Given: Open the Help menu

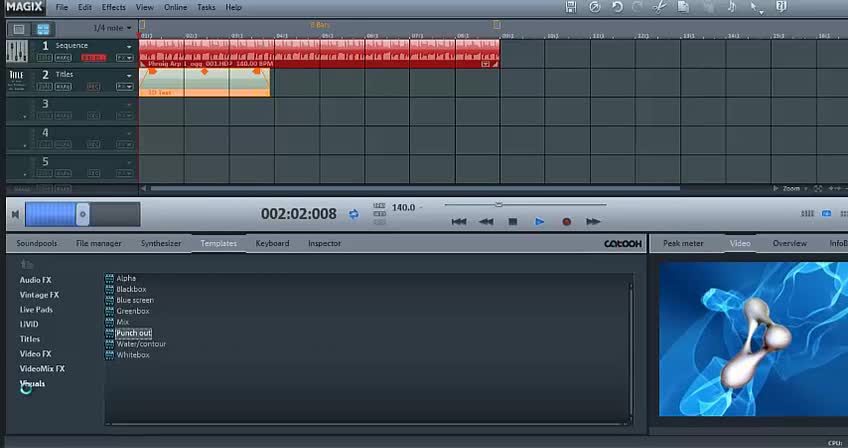Looking at the screenshot, I should click(234, 7).
